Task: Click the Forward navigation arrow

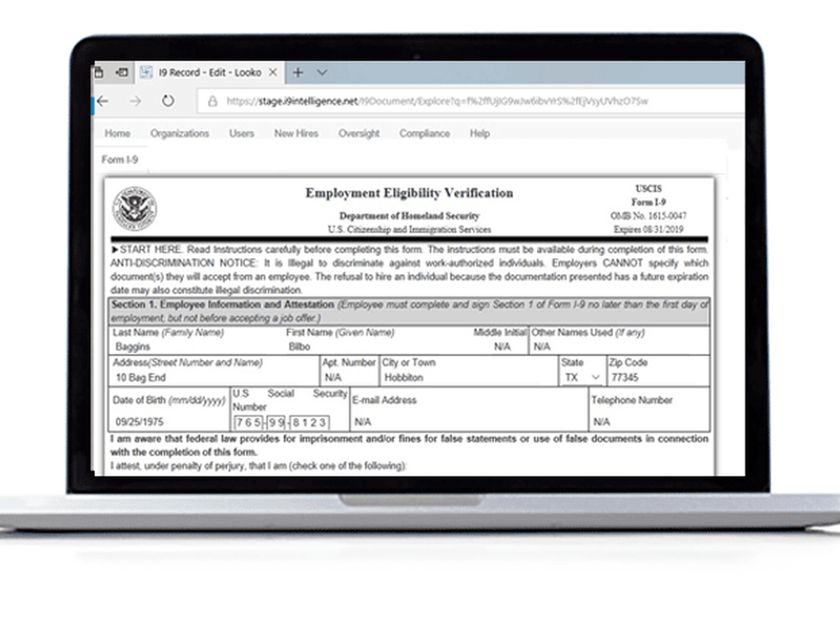Action: (x=134, y=100)
